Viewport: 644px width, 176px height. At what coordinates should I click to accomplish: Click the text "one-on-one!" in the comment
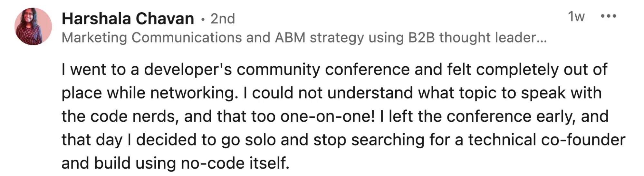(x=327, y=116)
